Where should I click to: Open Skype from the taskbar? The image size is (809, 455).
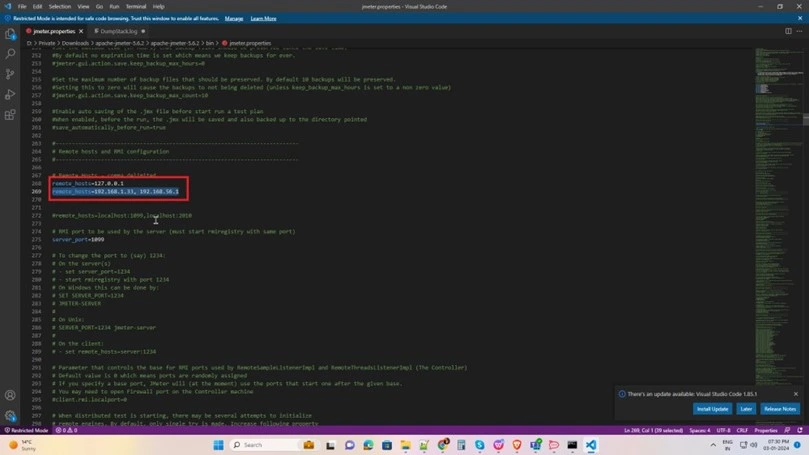[480, 445]
